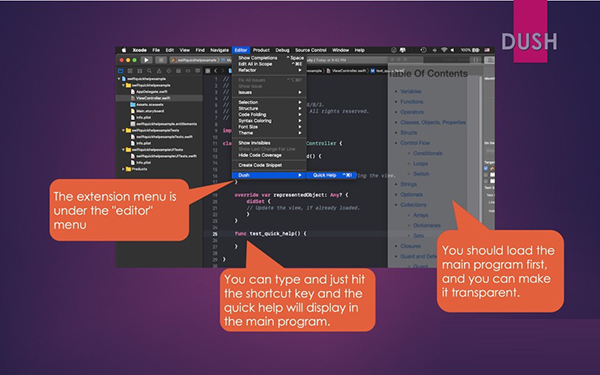The height and width of the screenshot is (375, 600).
Task: Collapse the swiftquickhelpexampleTests folder triangle
Action: (123, 130)
